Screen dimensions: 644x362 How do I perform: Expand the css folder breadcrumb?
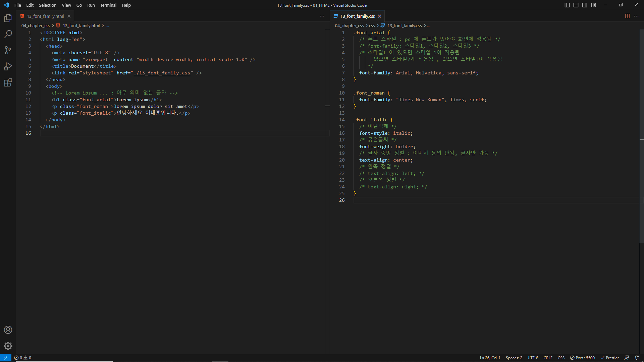pos(372,25)
